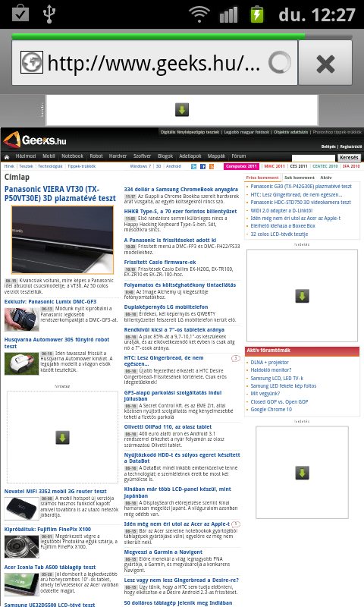Open WiDi 2.0 adapter a D-Linktől comment
Viewport: 364px width, 607px height.
(x=281, y=211)
